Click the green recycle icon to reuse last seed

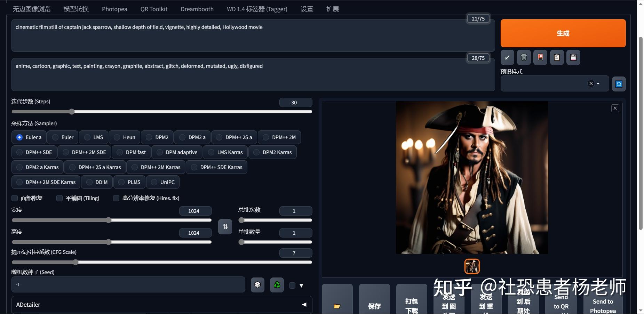[277, 285]
